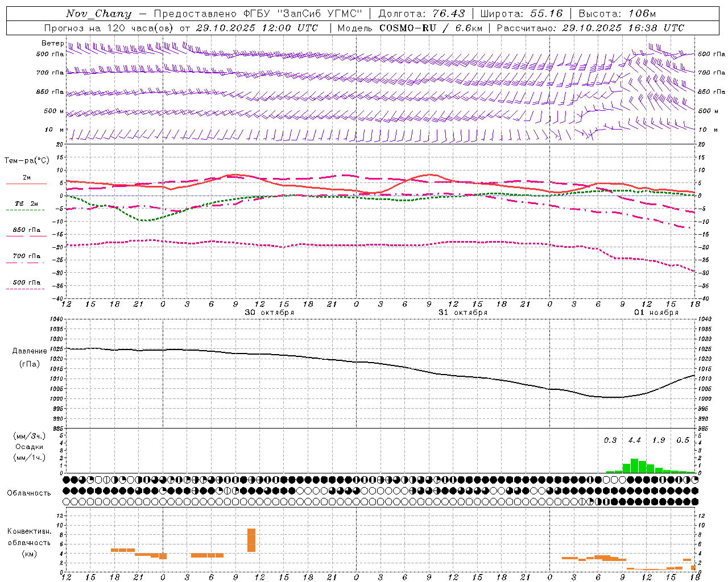Click the '(мм/1ч.)' hourly precipitation unit label

(30, 458)
